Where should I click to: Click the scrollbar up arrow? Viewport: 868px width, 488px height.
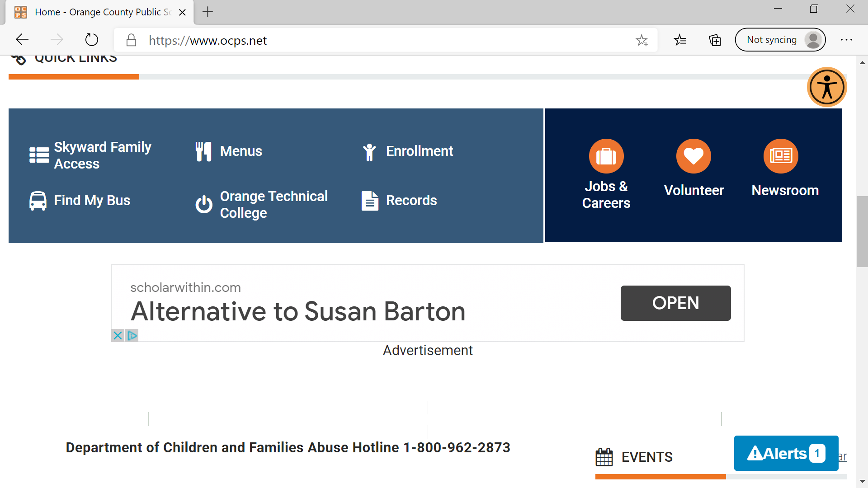[862, 62]
